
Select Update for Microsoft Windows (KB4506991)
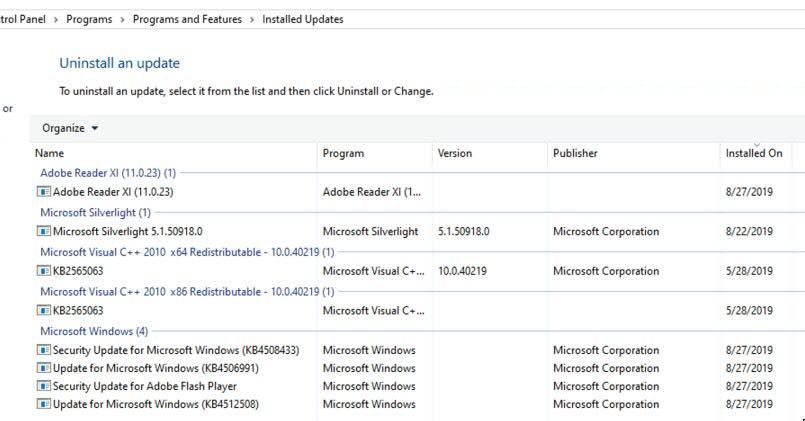tap(156, 368)
